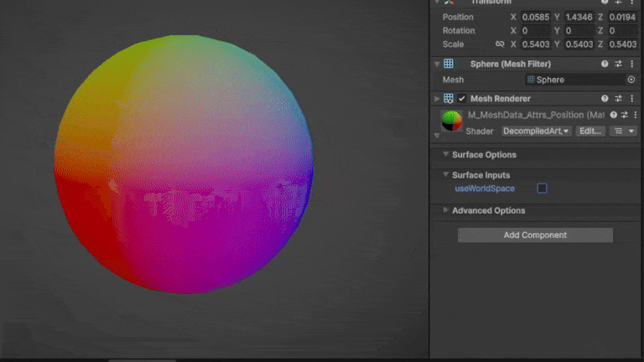This screenshot has height=362, width=644.
Task: Collapse the Surface Options section
Action: (445, 155)
